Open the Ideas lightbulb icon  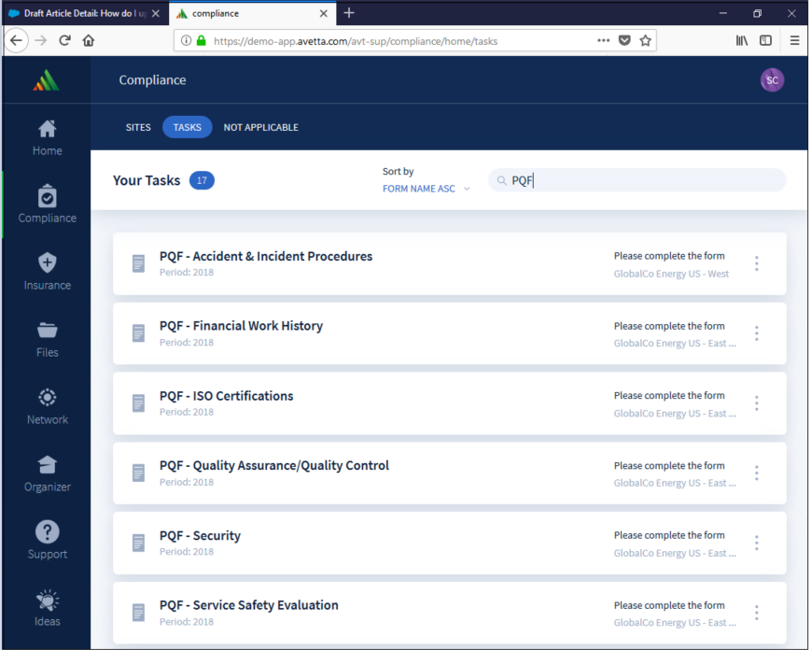[x=47, y=603]
